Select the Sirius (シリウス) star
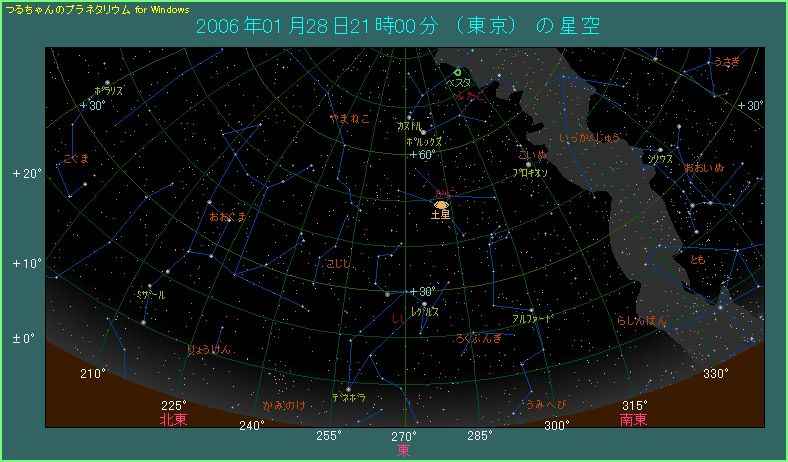 point(660,151)
